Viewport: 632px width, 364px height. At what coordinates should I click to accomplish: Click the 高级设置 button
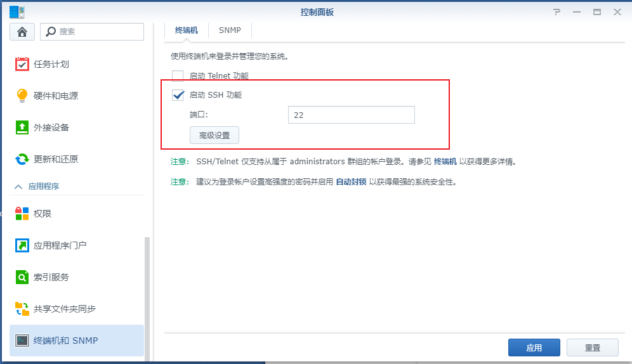(x=214, y=135)
